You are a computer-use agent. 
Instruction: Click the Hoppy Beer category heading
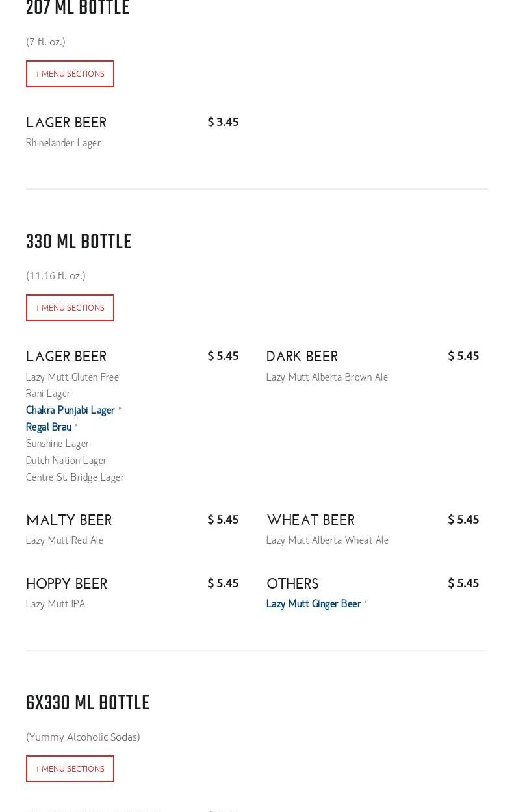[x=66, y=584]
